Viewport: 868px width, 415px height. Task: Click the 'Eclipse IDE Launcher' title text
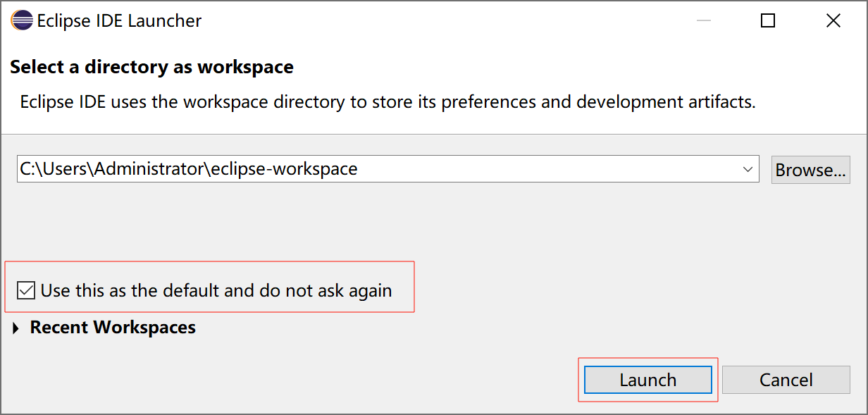tap(119, 21)
